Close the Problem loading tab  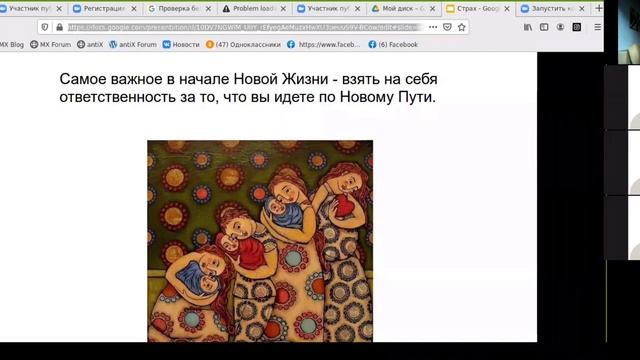pyautogui.click(x=283, y=9)
